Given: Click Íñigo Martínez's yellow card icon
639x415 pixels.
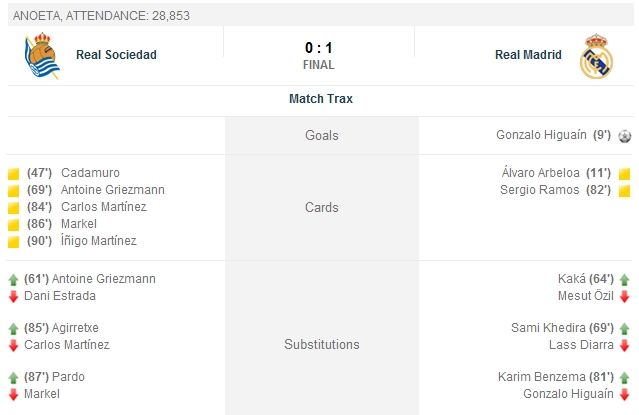Looking at the screenshot, I should pos(13,241).
